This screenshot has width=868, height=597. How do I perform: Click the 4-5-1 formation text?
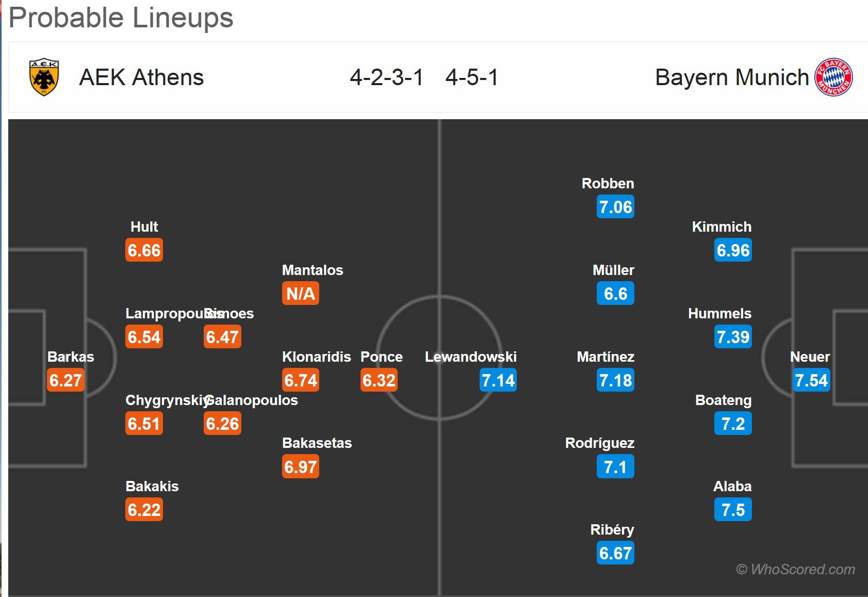click(x=472, y=77)
